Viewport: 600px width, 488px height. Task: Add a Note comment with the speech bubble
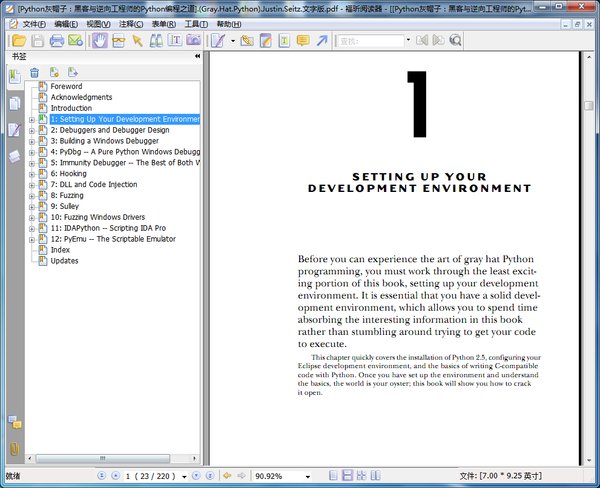coord(303,40)
